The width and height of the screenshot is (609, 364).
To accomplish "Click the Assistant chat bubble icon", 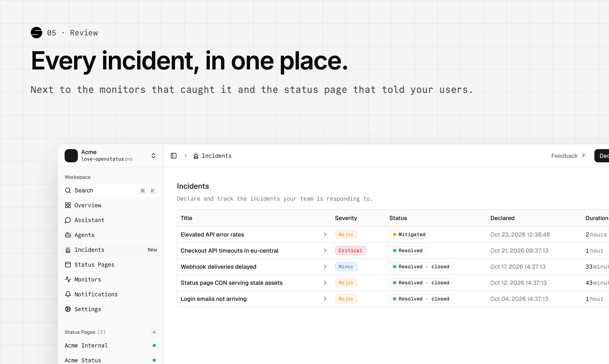I will 68,220.
